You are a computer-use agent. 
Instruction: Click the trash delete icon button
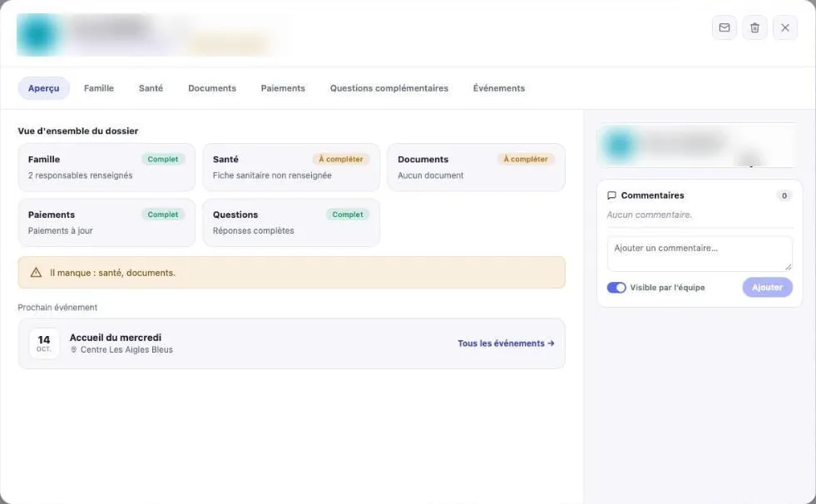(x=754, y=27)
